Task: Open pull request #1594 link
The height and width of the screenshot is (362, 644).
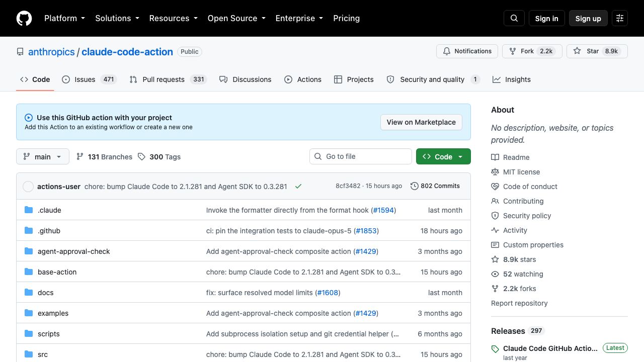Action: tap(383, 210)
